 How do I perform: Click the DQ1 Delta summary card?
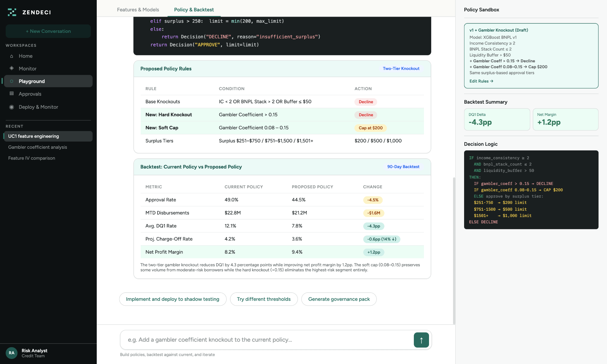pyautogui.click(x=497, y=119)
